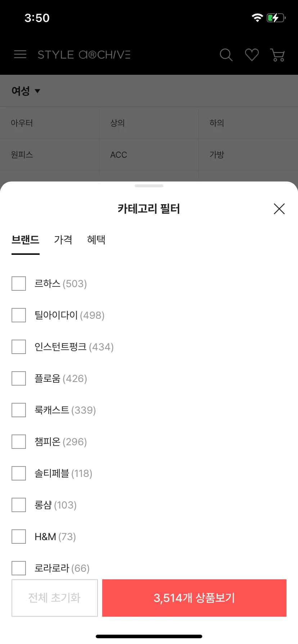Close the 카테고리 필터 sheet
Screen dimensions: 298x644
click(279, 209)
